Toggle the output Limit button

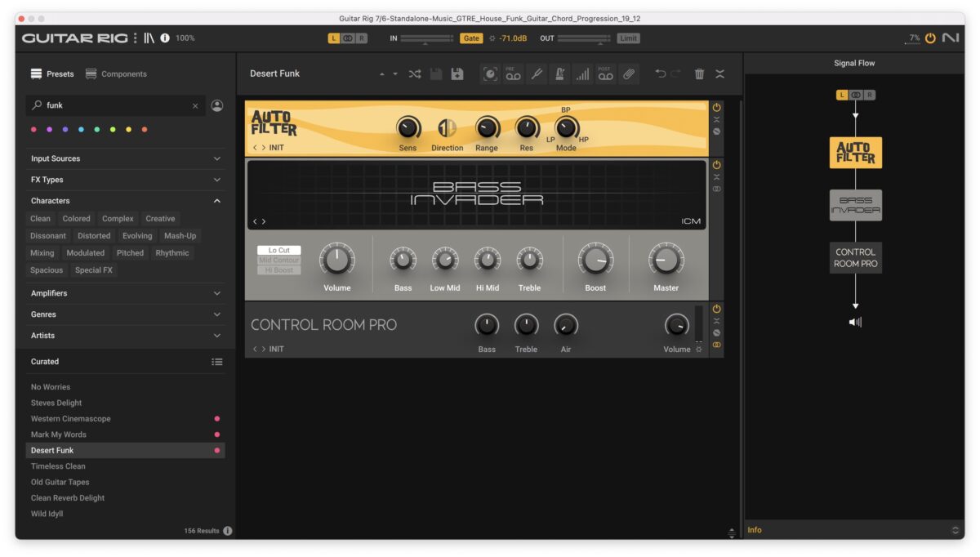(x=628, y=38)
